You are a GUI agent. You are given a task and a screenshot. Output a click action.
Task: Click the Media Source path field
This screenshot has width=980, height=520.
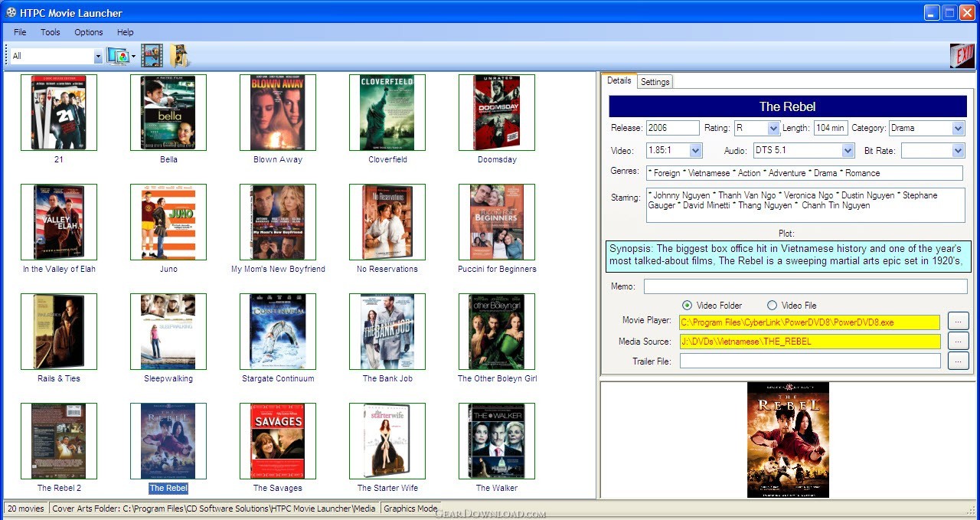(x=810, y=342)
